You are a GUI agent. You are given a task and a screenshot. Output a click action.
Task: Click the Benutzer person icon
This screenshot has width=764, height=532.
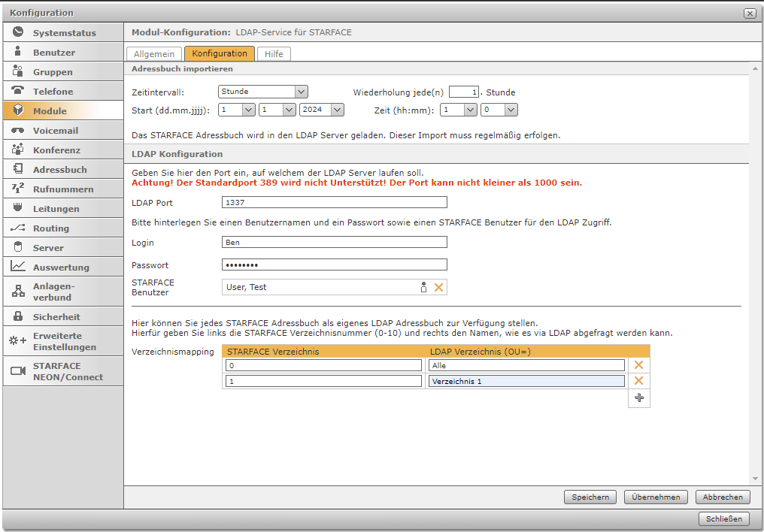[x=18, y=51]
